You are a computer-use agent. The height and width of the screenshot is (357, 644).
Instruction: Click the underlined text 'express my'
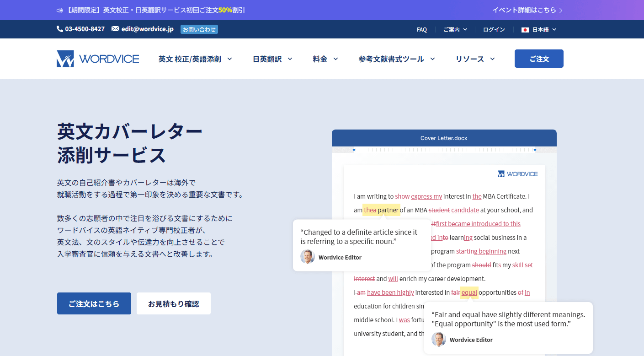[426, 196]
